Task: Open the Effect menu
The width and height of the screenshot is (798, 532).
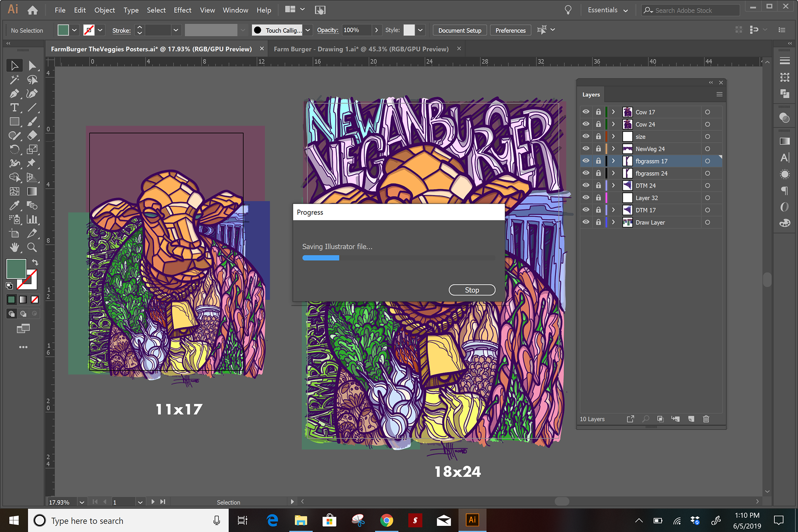Action: pos(182,10)
